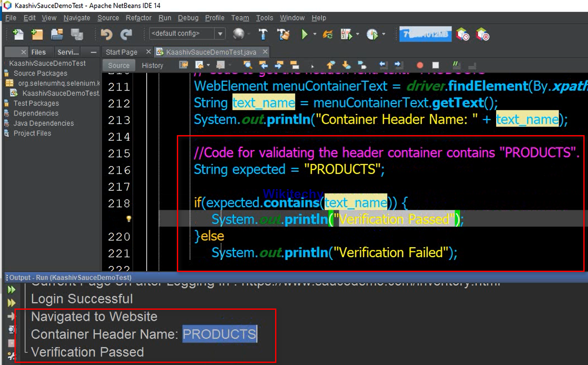Start macro recording with red circle
This screenshot has width=588, height=365.
click(420, 65)
